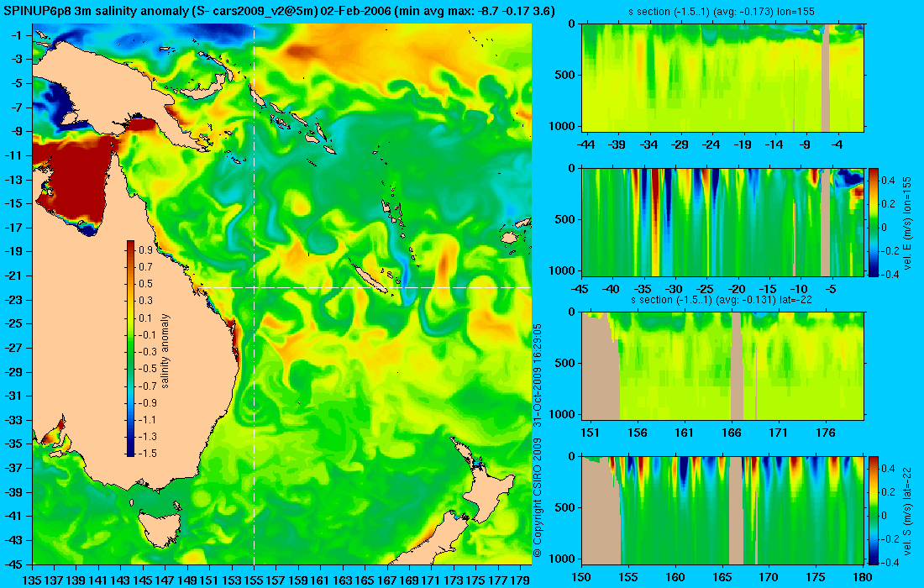Image resolution: width=924 pixels, height=588 pixels.
Task: Click the '151' tick under the lat=-22 salinity section
Action: coord(590,433)
